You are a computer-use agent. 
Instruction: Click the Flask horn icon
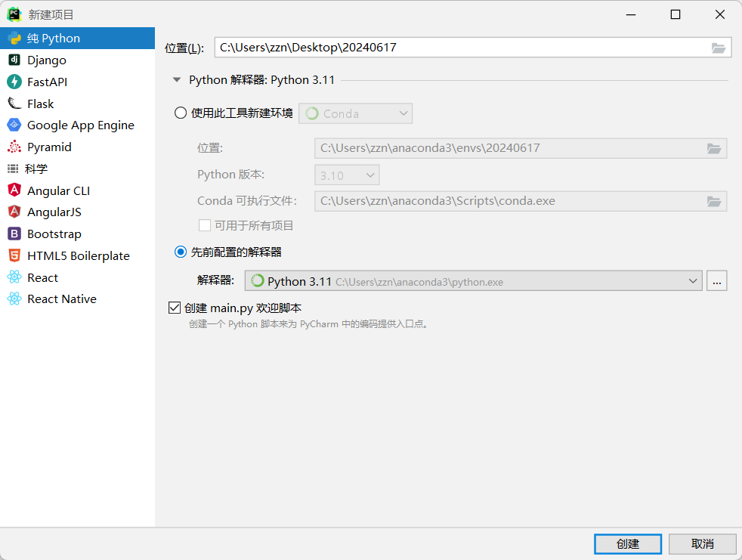click(x=14, y=104)
